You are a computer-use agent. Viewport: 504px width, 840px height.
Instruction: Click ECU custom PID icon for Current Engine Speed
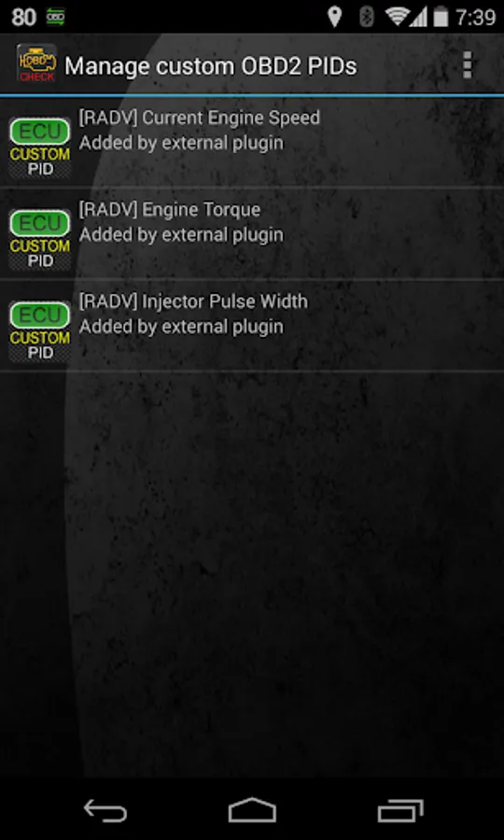click(x=39, y=147)
